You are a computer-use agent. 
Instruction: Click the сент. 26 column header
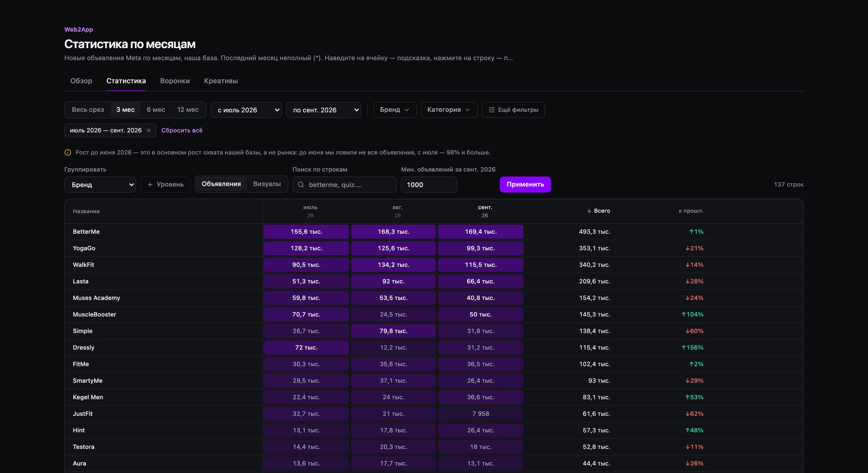pos(485,211)
